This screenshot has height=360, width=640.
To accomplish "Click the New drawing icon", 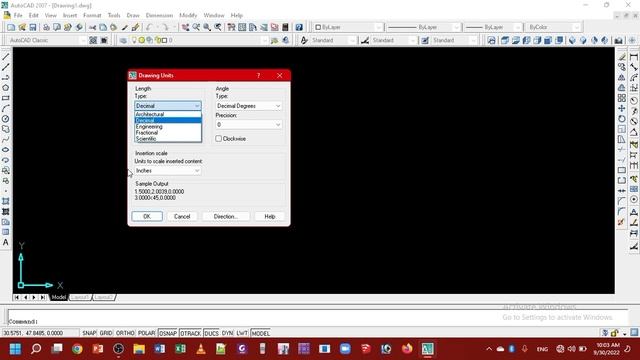I will (11, 27).
